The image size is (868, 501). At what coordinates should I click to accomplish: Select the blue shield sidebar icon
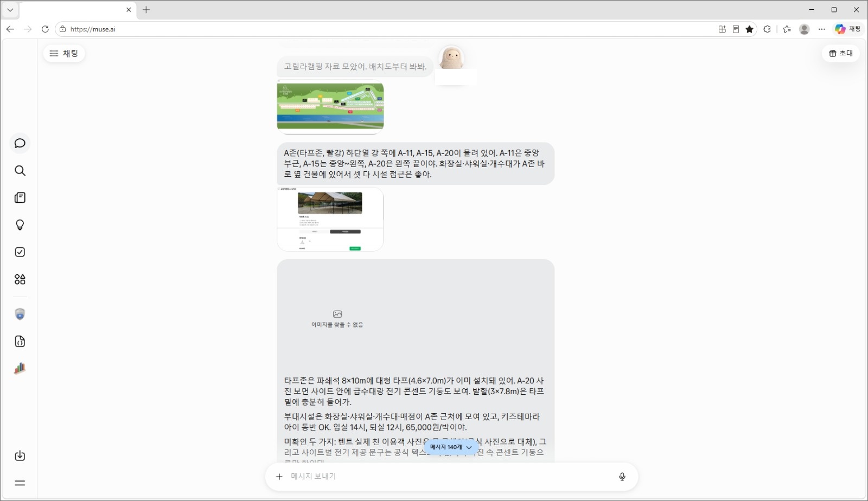20,314
